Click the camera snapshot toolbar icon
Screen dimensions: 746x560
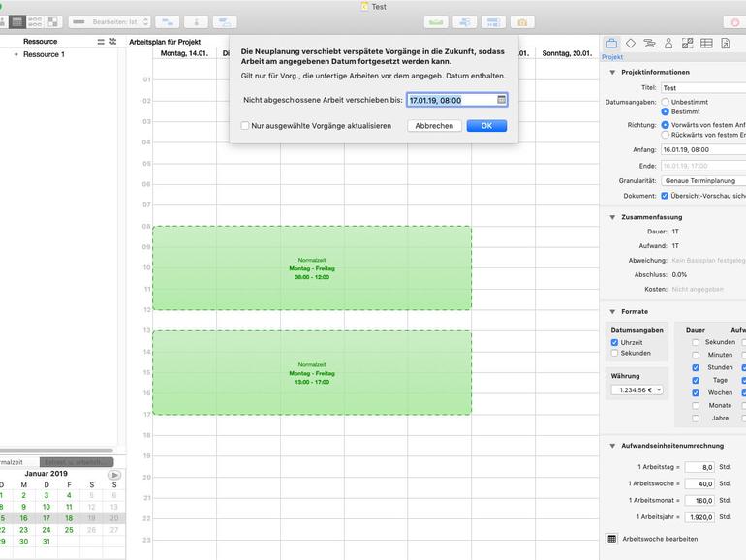[522, 22]
